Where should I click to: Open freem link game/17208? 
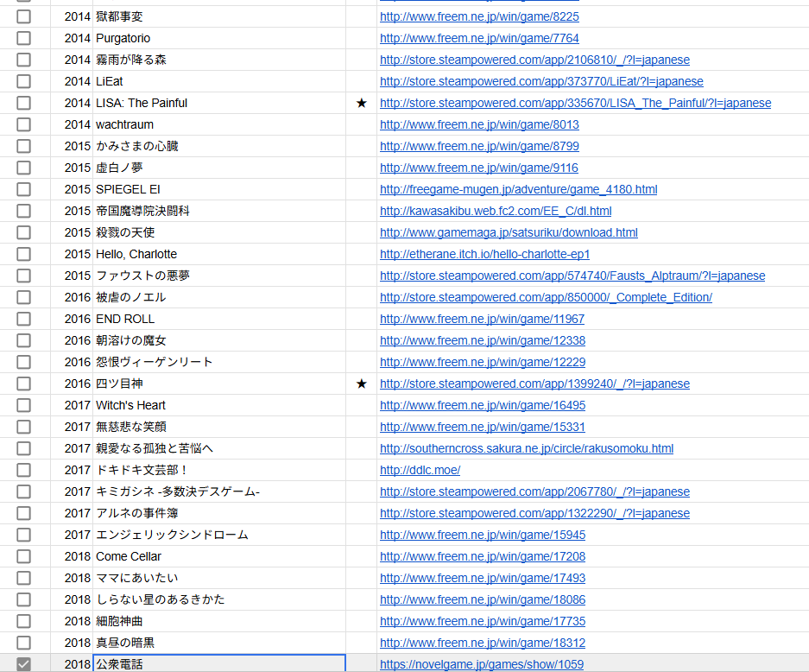click(x=483, y=557)
